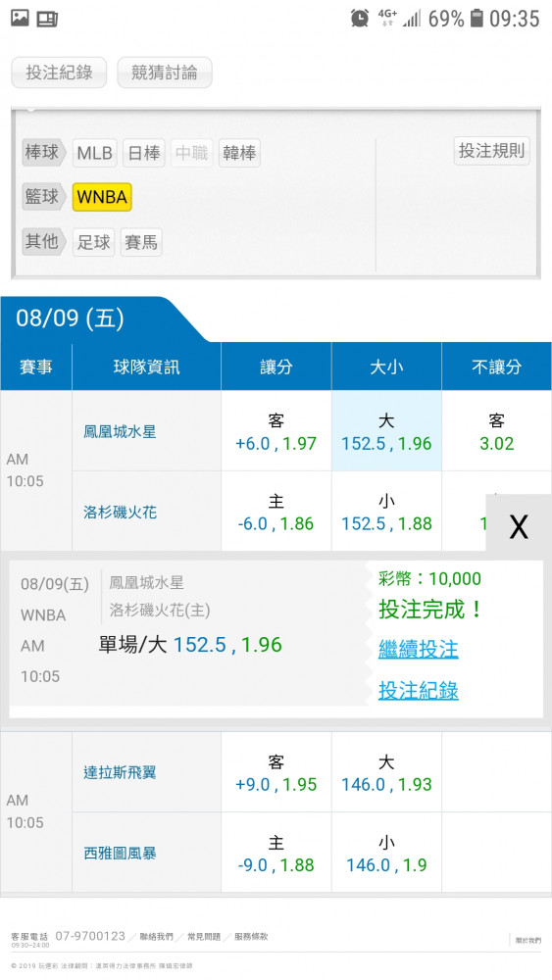This screenshot has height=980, width=552.
Task: Click the 繼續投注 link
Action: coord(419,649)
